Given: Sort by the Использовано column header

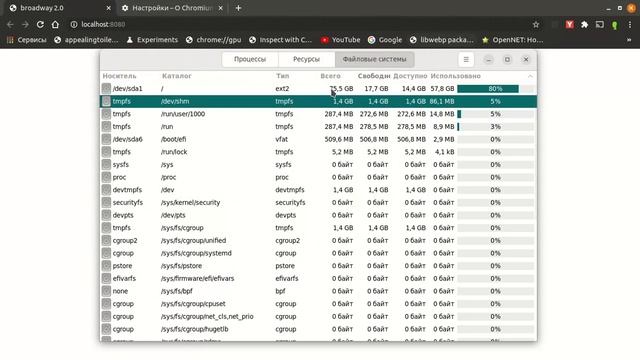Looking at the screenshot, I should (456, 76).
